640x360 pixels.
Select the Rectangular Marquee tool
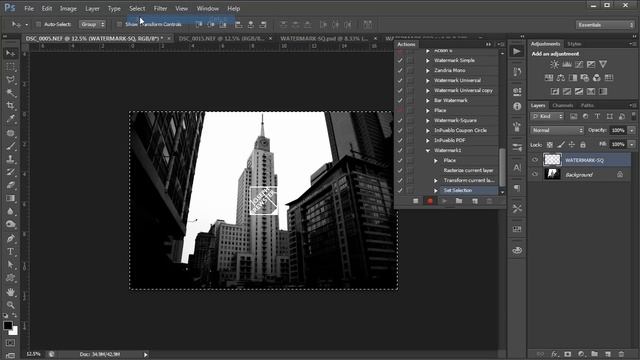pos(10,67)
